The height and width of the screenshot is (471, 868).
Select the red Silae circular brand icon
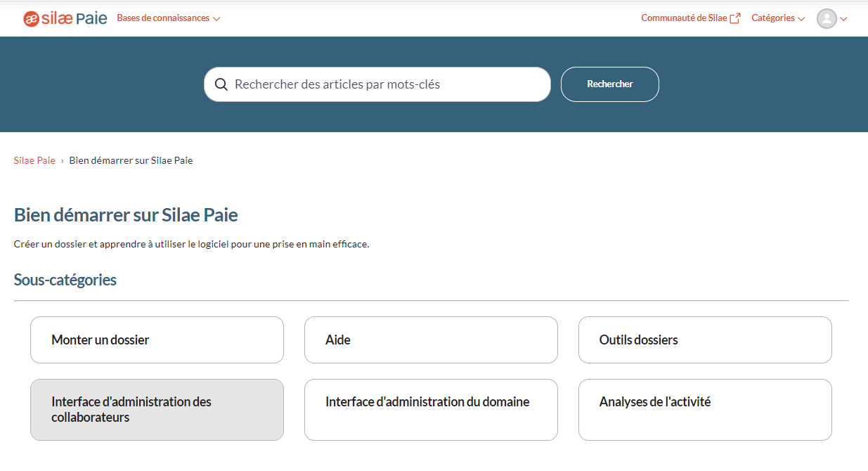(30, 18)
